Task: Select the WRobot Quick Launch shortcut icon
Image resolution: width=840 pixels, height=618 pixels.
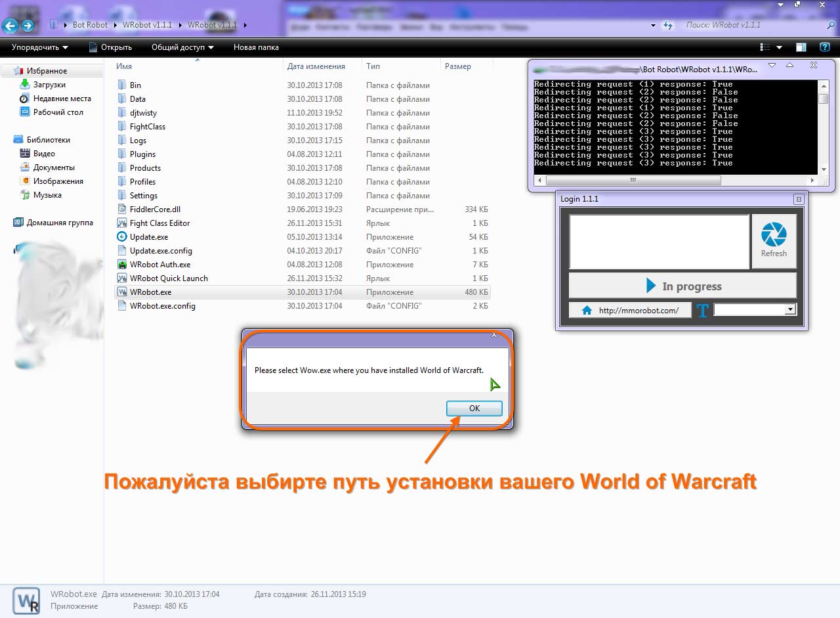Action: 122,278
